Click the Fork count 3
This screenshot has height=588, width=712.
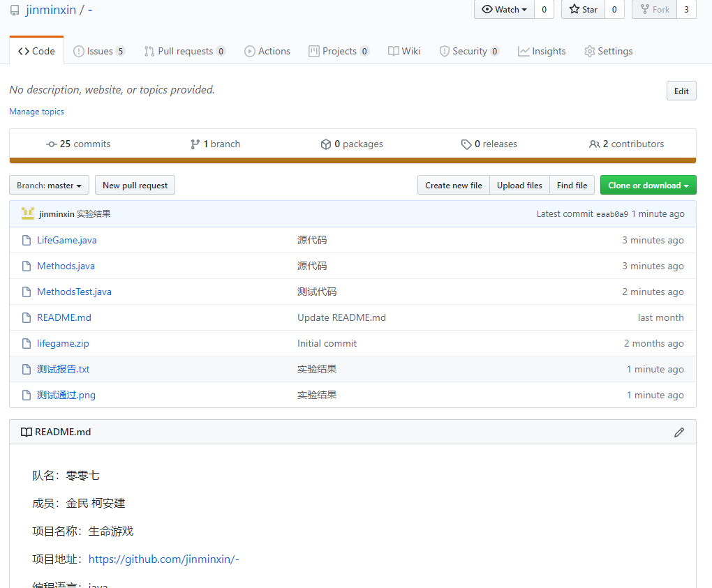point(687,10)
